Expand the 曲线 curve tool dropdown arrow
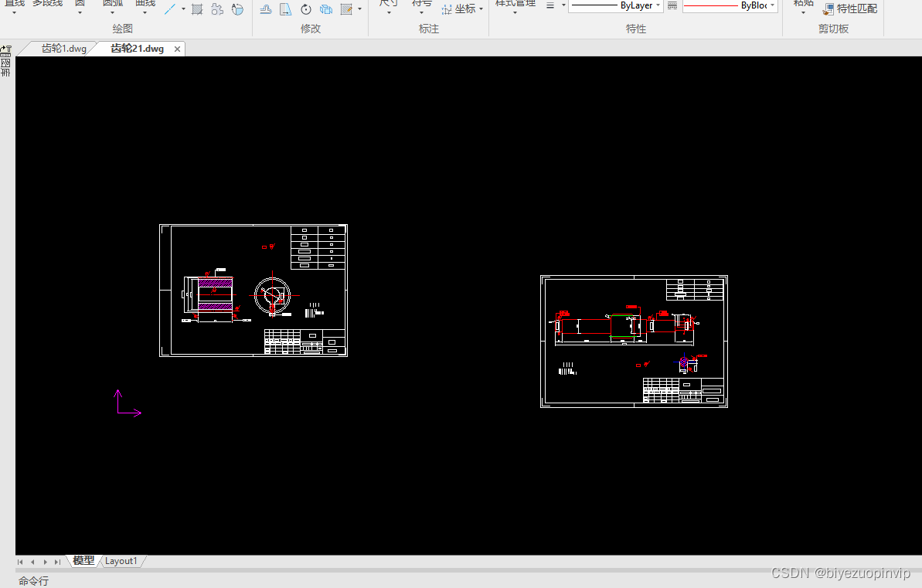Image resolution: width=922 pixels, height=588 pixels. [x=145, y=12]
